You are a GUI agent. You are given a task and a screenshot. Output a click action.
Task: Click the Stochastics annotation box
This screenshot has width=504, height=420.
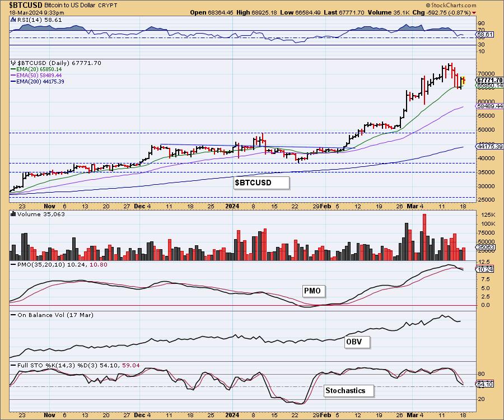pos(349,391)
